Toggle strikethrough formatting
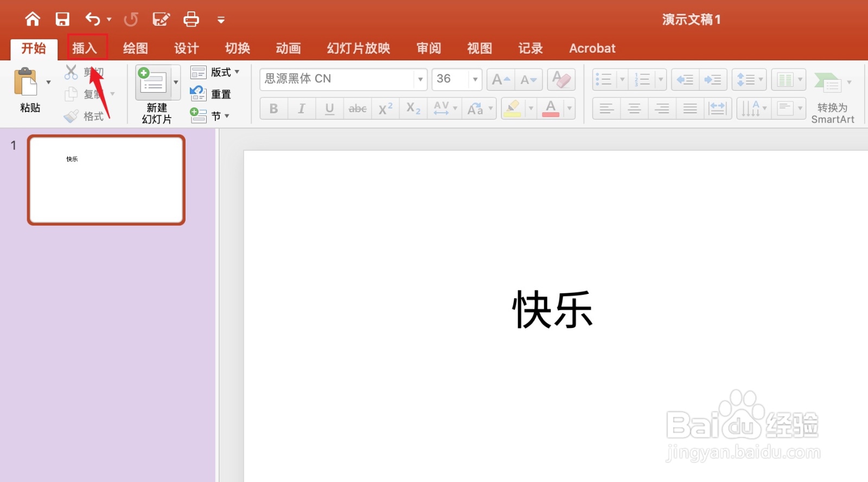The width and height of the screenshot is (868, 482). coord(358,108)
